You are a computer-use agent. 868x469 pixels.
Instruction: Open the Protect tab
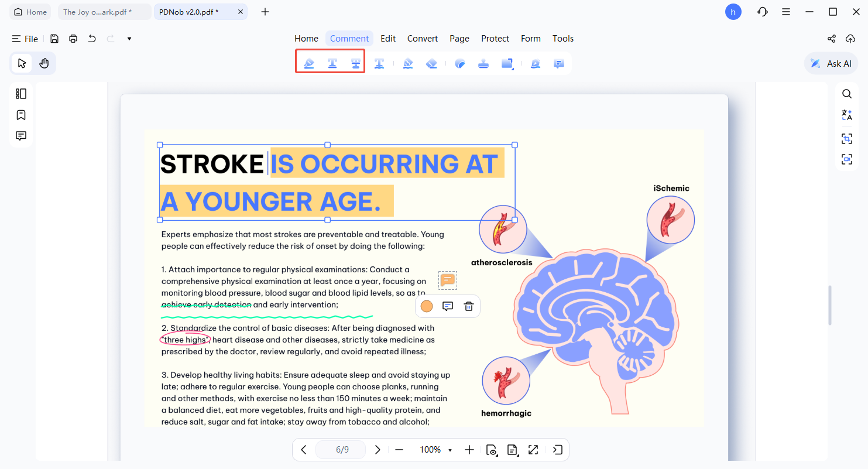pyautogui.click(x=495, y=38)
